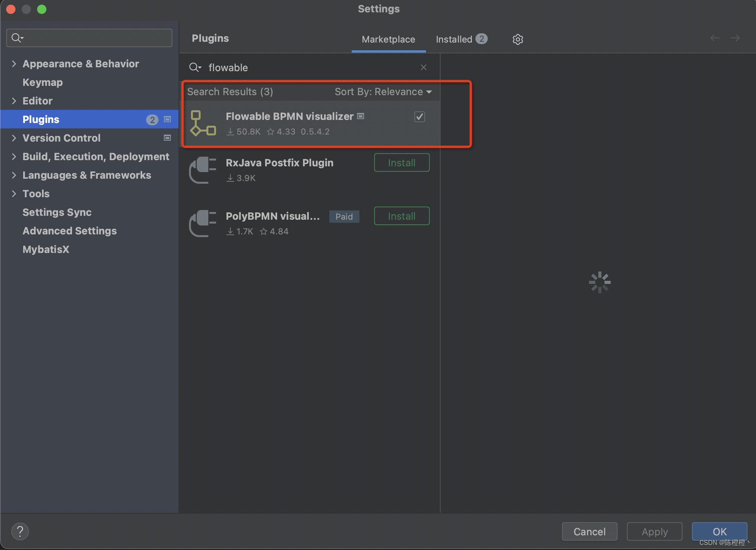This screenshot has width=756, height=550.
Task: Open the Sort By Relevance dropdown
Action: 383,92
